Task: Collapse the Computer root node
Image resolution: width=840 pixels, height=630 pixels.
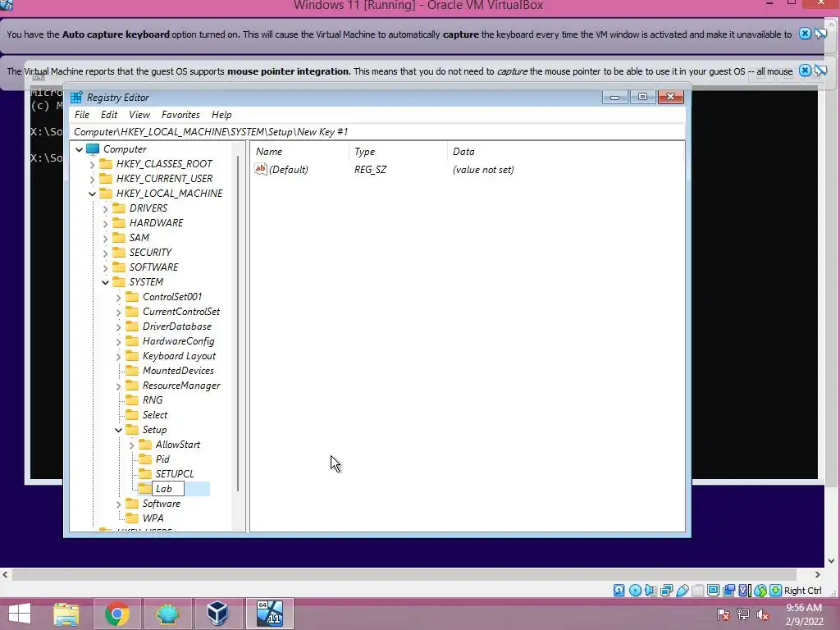Action: click(80, 149)
